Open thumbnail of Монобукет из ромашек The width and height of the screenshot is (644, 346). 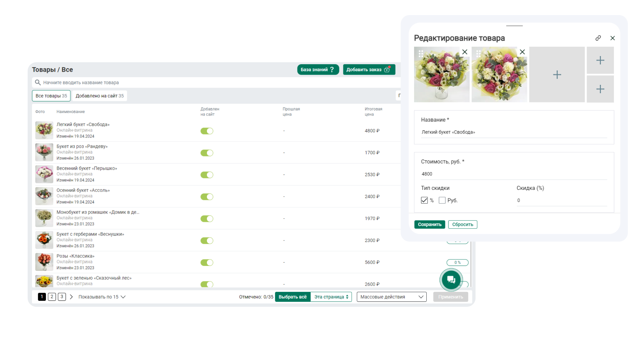[44, 218]
